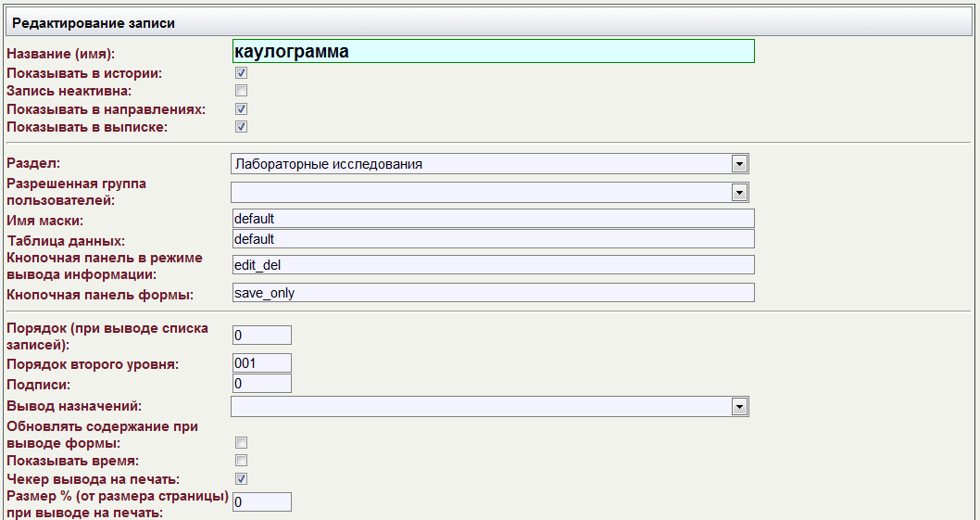Focus the 'Порядок второго уровня' field

tap(262, 363)
